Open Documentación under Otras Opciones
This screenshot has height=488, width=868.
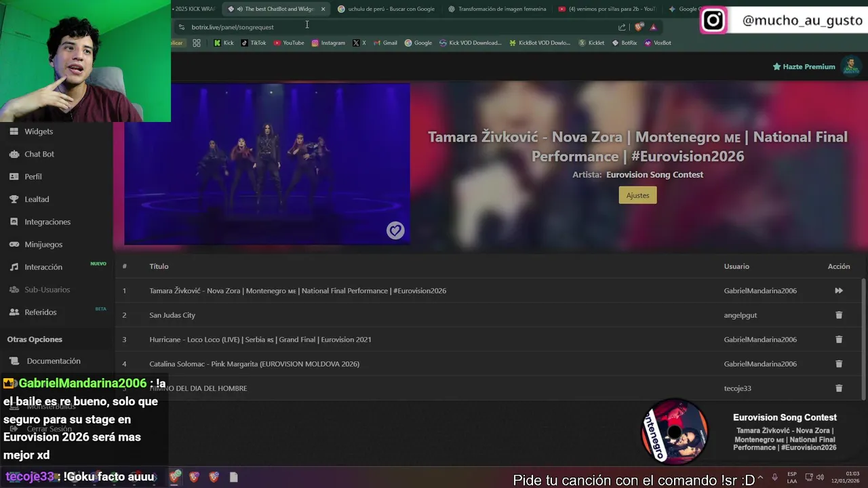[x=54, y=361]
